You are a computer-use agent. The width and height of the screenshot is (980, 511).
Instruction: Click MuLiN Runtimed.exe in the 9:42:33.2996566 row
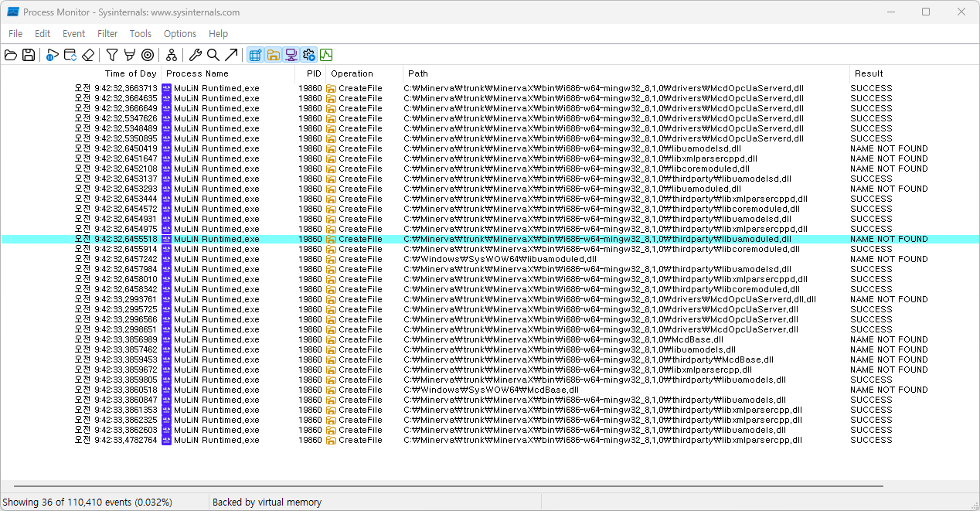pos(216,319)
